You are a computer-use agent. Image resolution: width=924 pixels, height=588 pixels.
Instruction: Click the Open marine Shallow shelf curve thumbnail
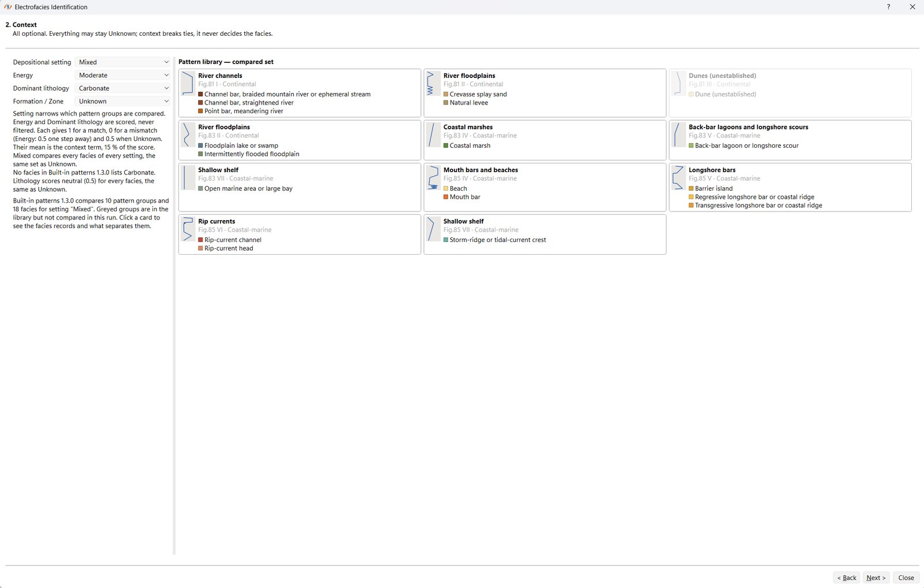click(x=188, y=178)
